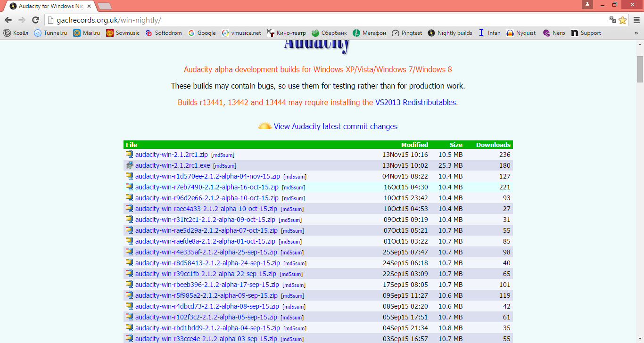This screenshot has width=644, height=343.
Task: Open md5sum for the r1d570ee 04-nov-15 build
Action: pyautogui.click(x=295, y=177)
